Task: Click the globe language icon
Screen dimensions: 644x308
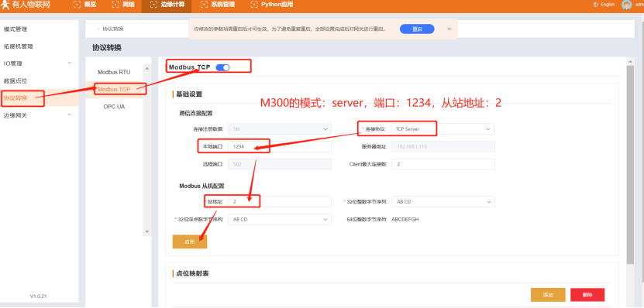Action: click(595, 5)
